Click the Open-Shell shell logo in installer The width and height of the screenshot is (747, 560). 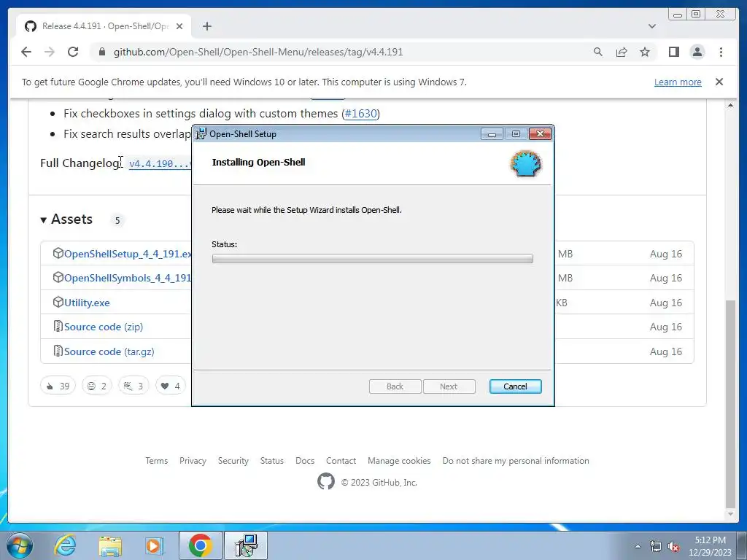525,163
